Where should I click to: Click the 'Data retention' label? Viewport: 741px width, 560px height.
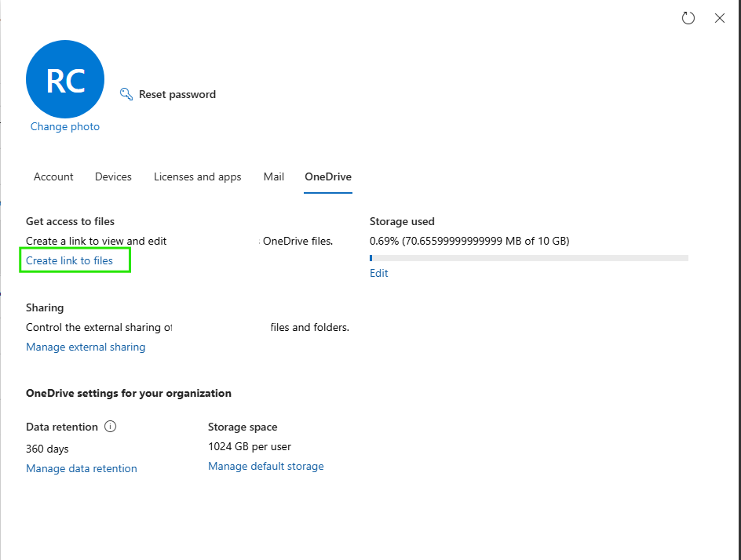click(x=62, y=427)
